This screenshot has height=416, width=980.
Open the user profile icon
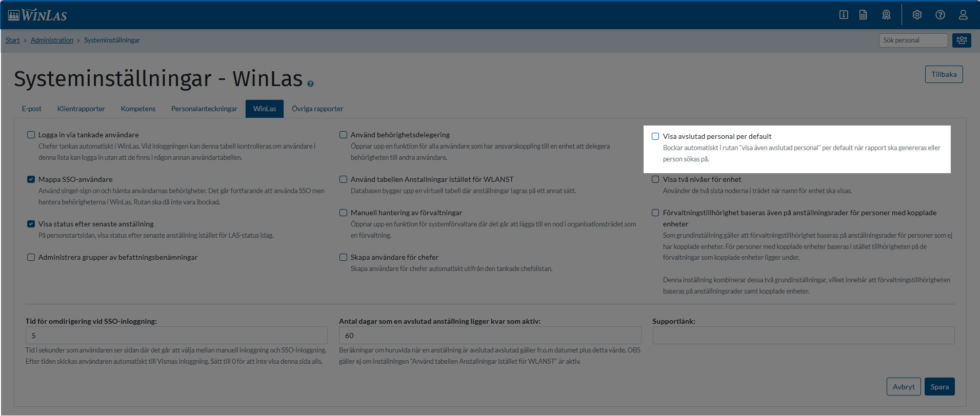pyautogui.click(x=963, y=15)
